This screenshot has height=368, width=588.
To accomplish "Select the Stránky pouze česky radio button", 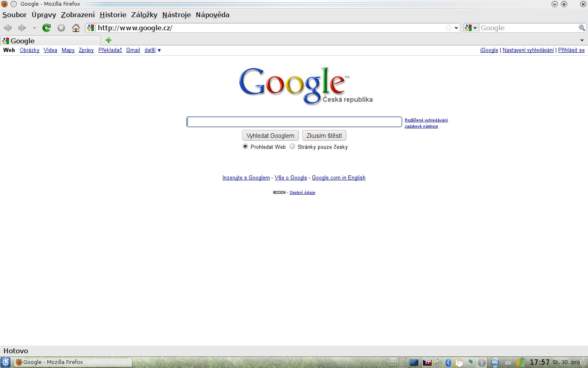I will (292, 146).
